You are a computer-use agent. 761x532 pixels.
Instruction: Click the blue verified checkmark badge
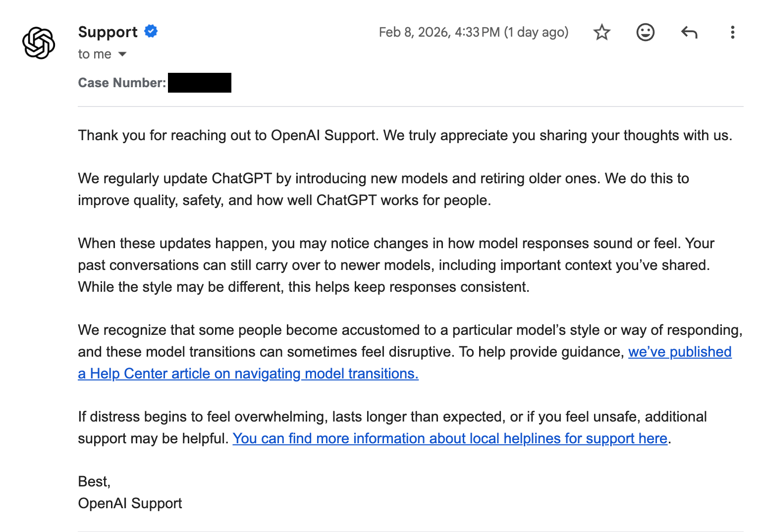pyautogui.click(x=151, y=31)
